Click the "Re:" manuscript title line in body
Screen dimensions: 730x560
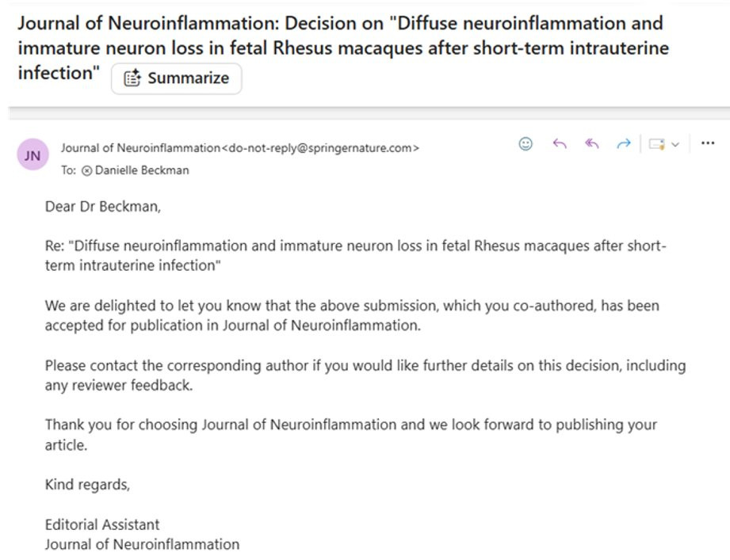356,255
